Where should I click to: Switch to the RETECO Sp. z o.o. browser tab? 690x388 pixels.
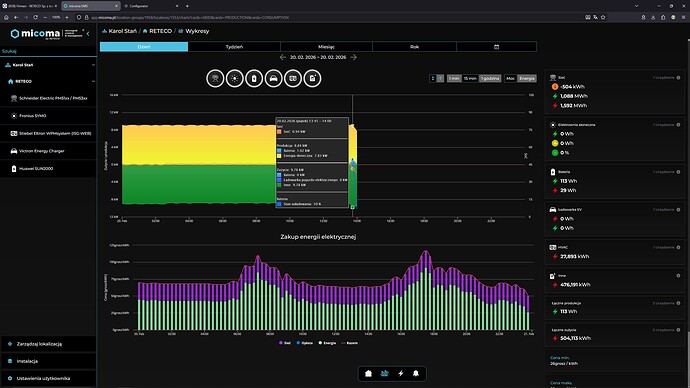[29, 6]
